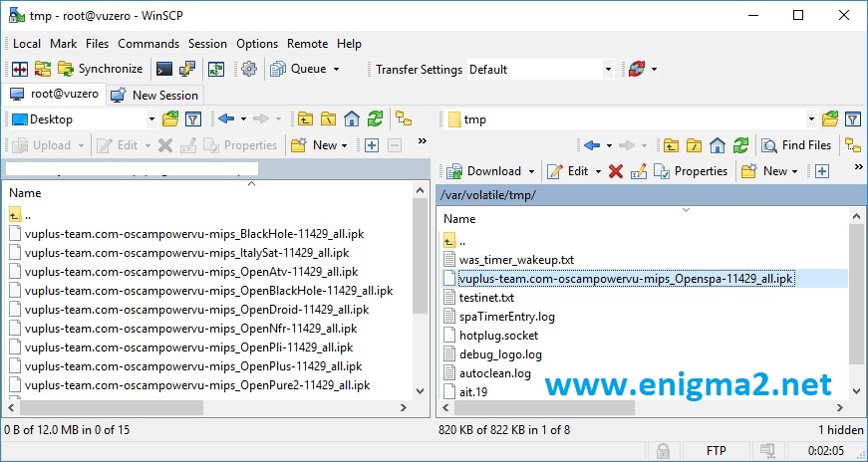This screenshot has width=868, height=462.
Task: Click remote New button
Action: pyautogui.click(x=764, y=171)
